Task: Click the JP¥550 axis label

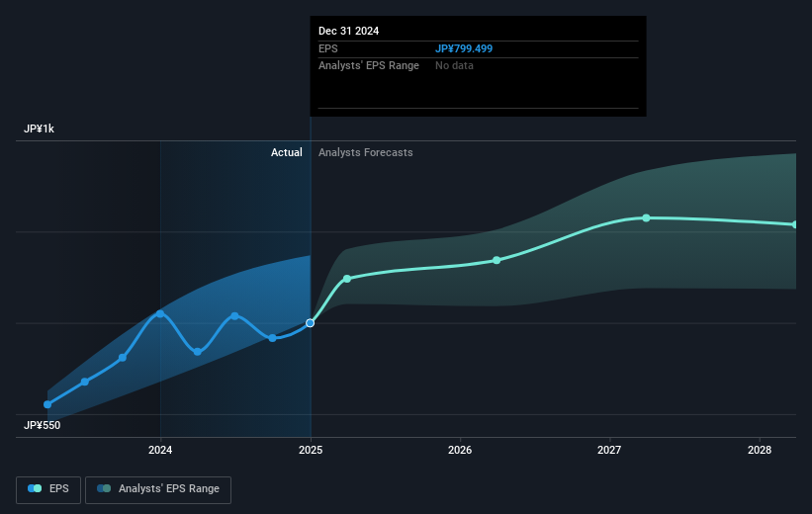Action: coord(42,425)
